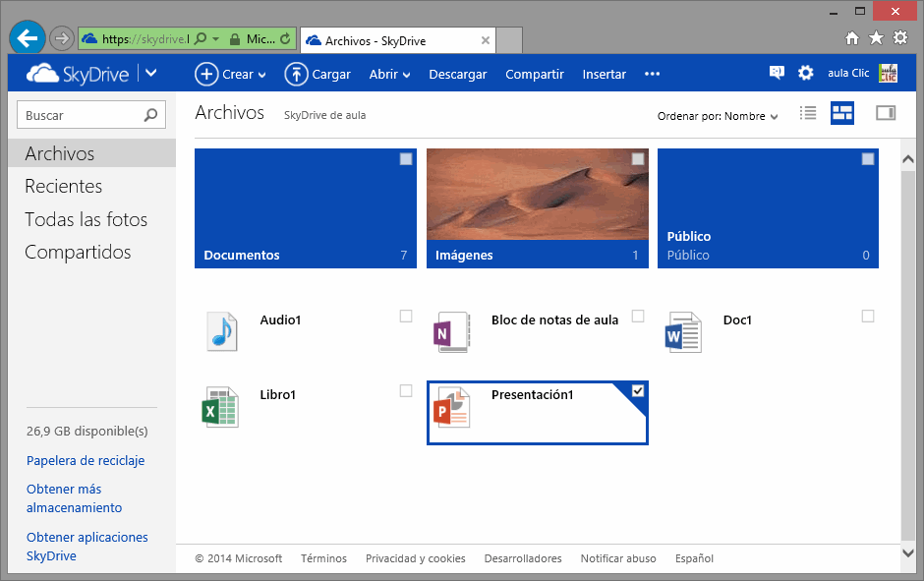
Task: Click the Cargar upload icon
Action: click(296, 74)
